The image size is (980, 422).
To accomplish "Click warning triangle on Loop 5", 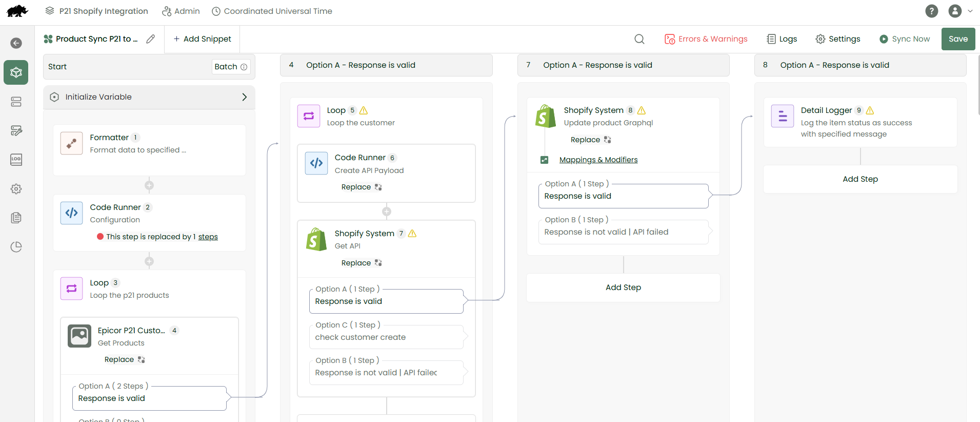I will pos(364,110).
